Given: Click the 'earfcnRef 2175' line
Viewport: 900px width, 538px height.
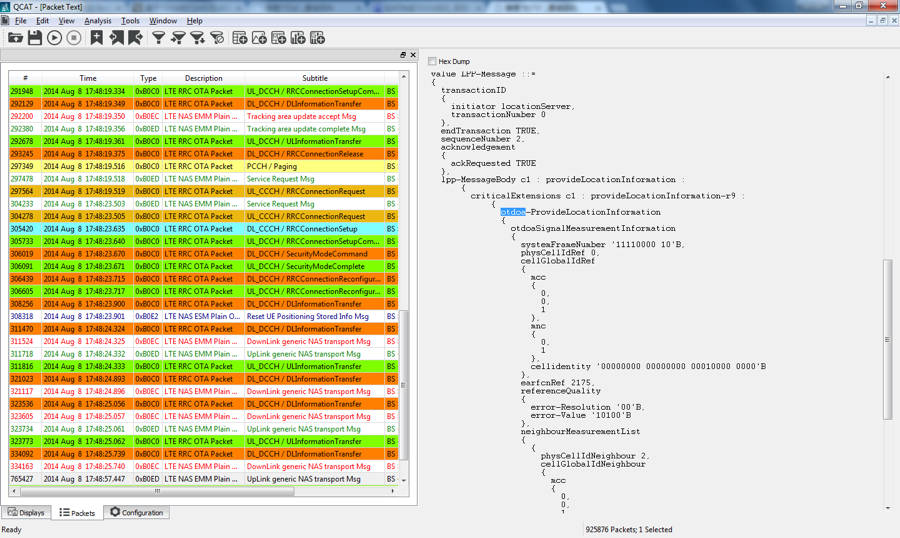Looking at the screenshot, I should 557,382.
